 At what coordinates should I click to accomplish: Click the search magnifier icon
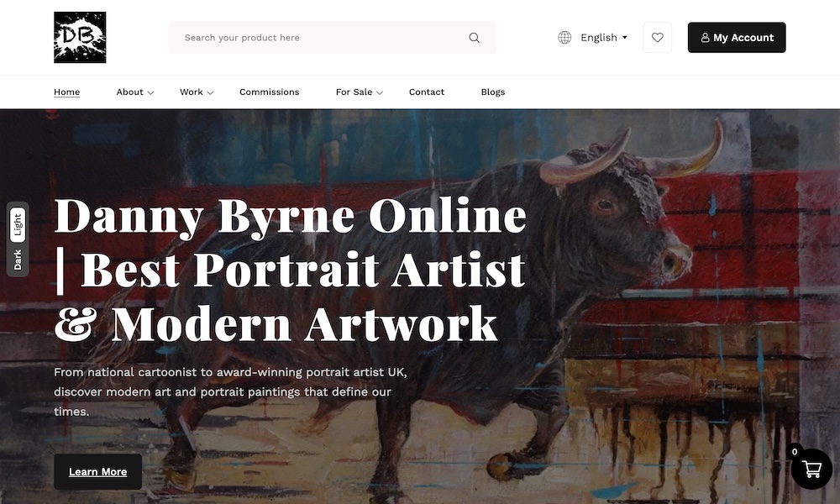(474, 38)
